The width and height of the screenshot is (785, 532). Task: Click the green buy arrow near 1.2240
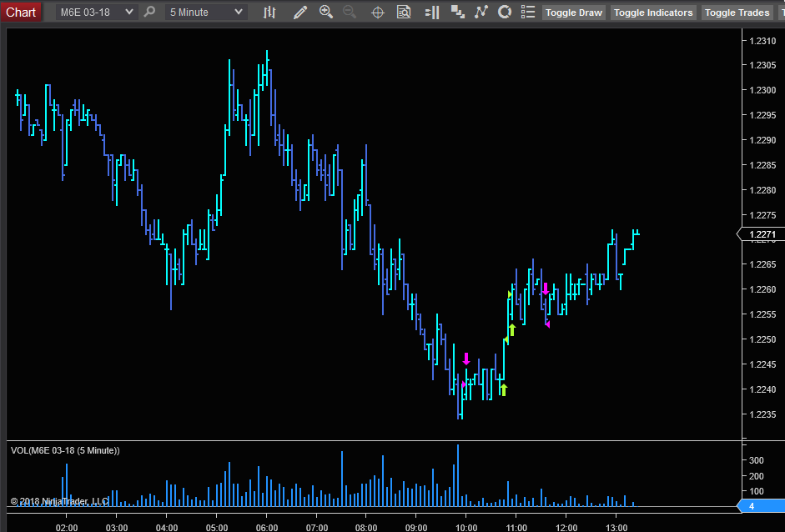click(504, 389)
